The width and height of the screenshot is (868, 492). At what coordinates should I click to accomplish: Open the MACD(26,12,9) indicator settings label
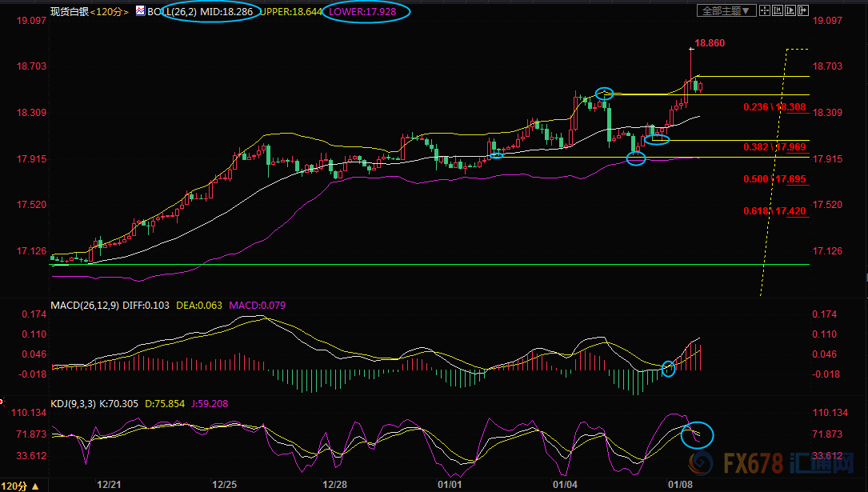pos(84,306)
